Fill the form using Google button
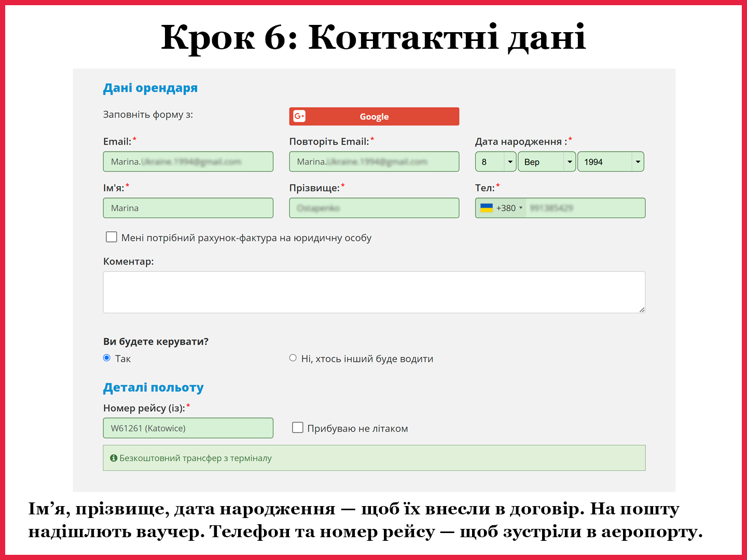 374,117
